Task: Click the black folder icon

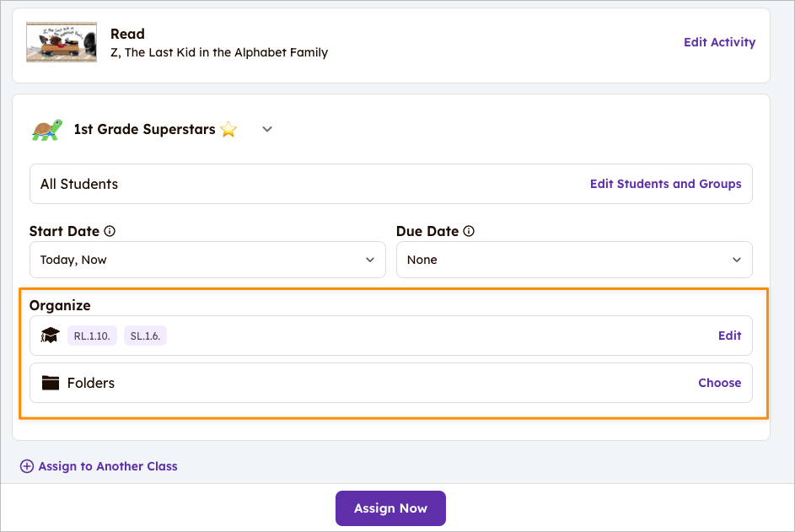Action: tap(51, 383)
